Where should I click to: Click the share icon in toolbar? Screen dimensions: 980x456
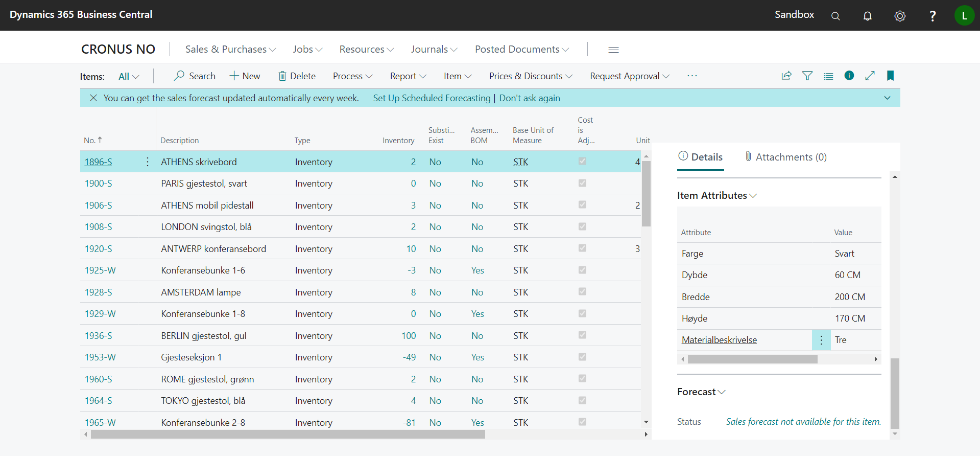(x=786, y=76)
